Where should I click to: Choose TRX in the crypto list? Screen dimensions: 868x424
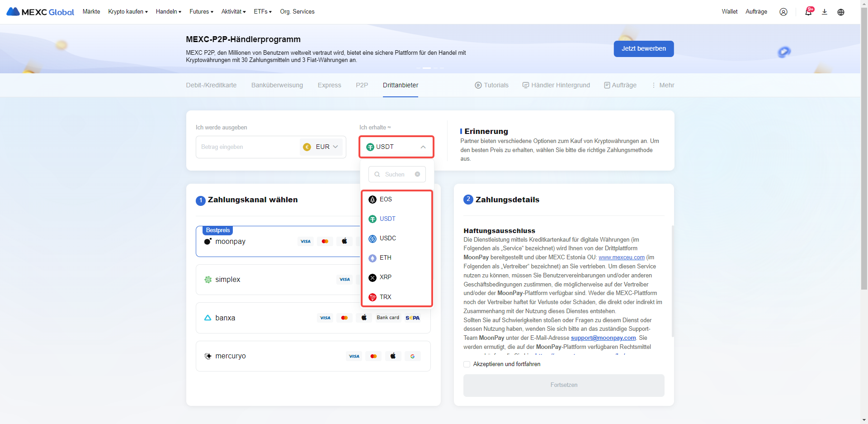(x=385, y=297)
